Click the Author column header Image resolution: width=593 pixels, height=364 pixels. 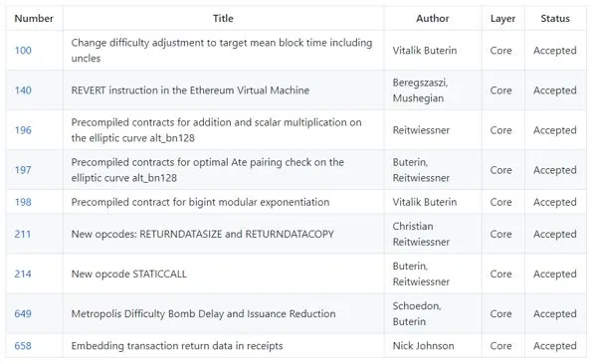433,18
